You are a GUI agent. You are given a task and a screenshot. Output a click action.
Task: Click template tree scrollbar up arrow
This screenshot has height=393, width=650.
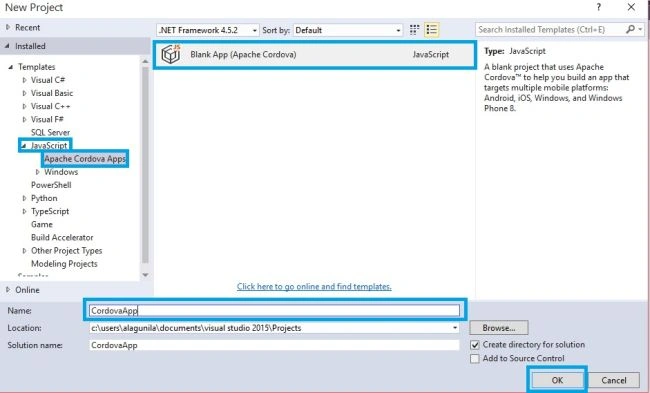[x=145, y=61]
